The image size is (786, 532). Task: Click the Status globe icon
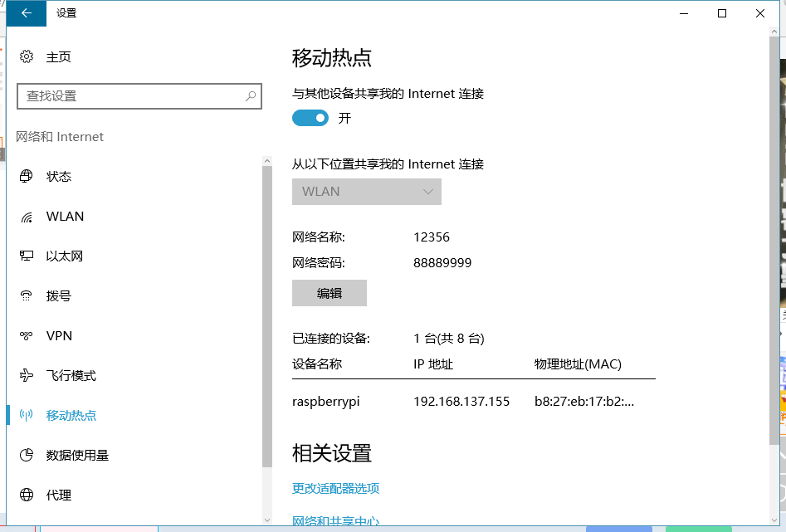point(26,176)
